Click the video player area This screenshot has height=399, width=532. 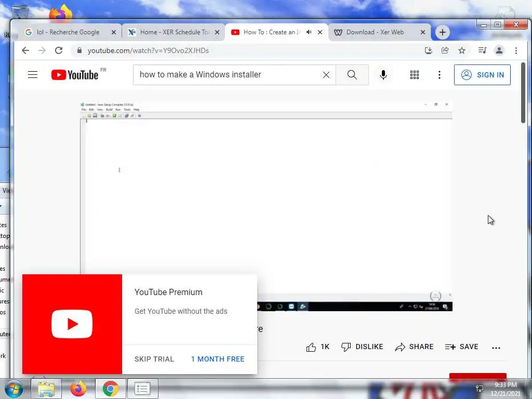tap(267, 206)
